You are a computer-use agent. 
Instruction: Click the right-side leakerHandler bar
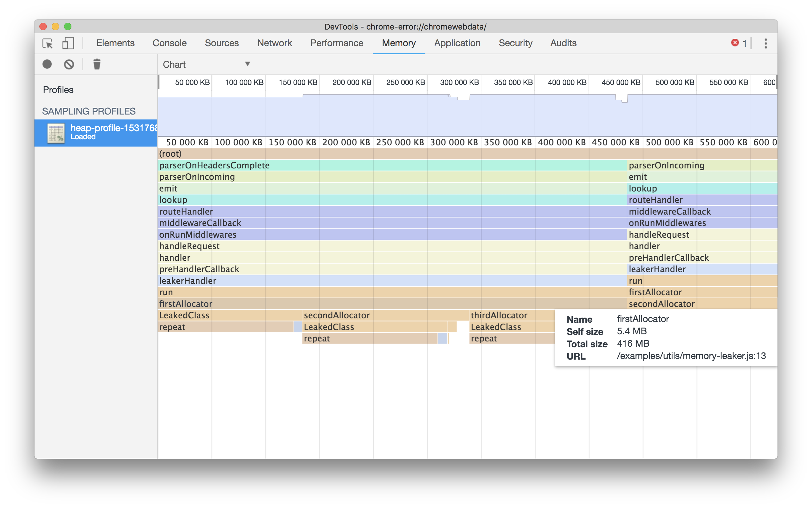pyautogui.click(x=702, y=269)
